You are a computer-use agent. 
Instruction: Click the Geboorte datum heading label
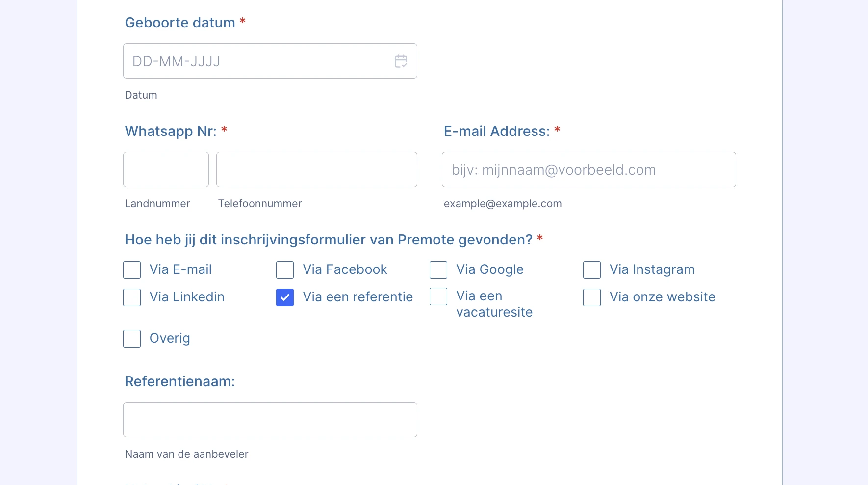(180, 23)
